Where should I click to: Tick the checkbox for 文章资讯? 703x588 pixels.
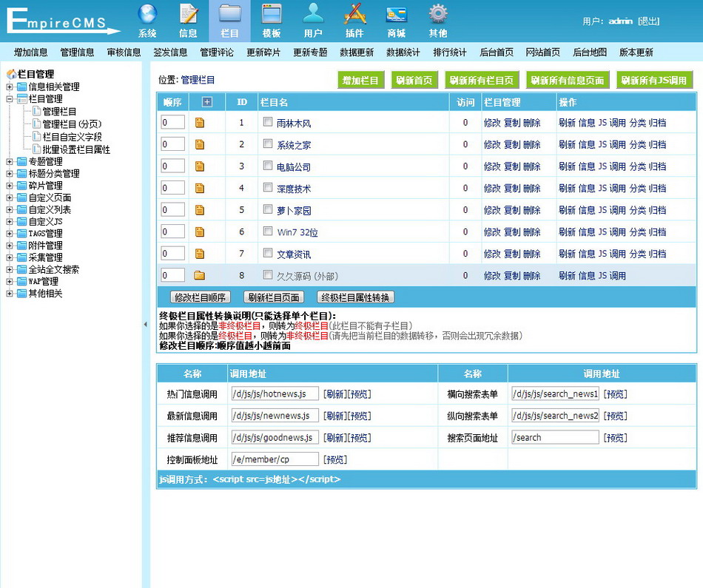(268, 253)
